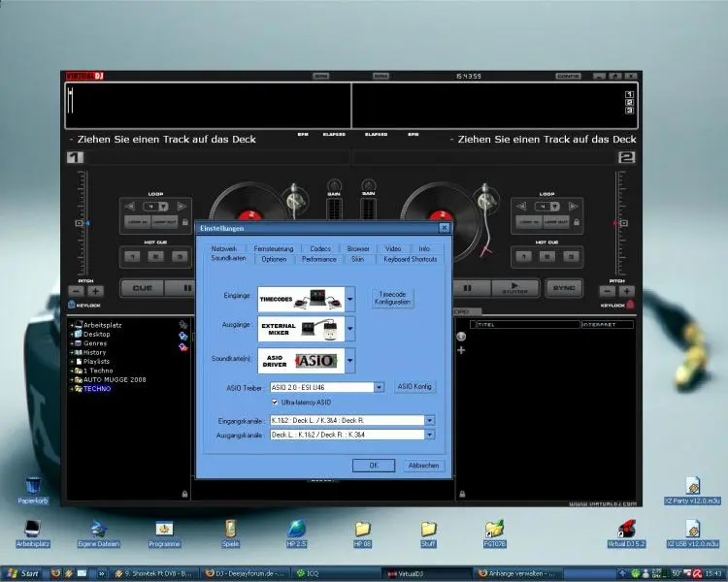Click the left deck pitch plus button
This screenshot has height=582, width=728.
point(96,291)
